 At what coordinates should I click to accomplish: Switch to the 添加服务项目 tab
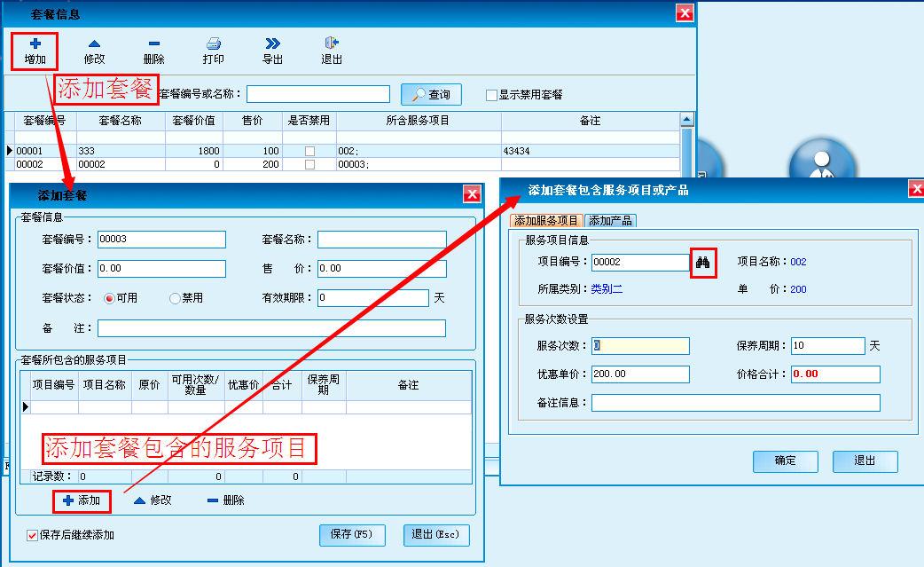[x=546, y=221]
